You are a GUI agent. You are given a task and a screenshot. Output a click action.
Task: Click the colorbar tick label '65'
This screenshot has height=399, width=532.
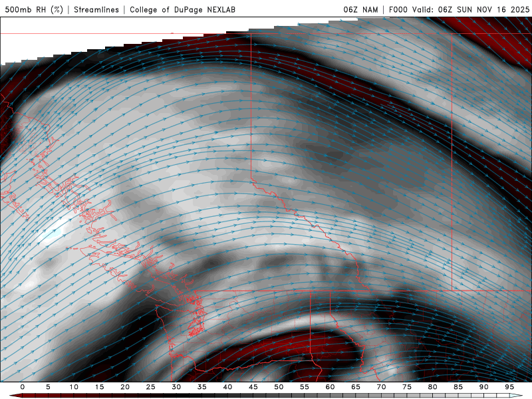(x=356, y=387)
